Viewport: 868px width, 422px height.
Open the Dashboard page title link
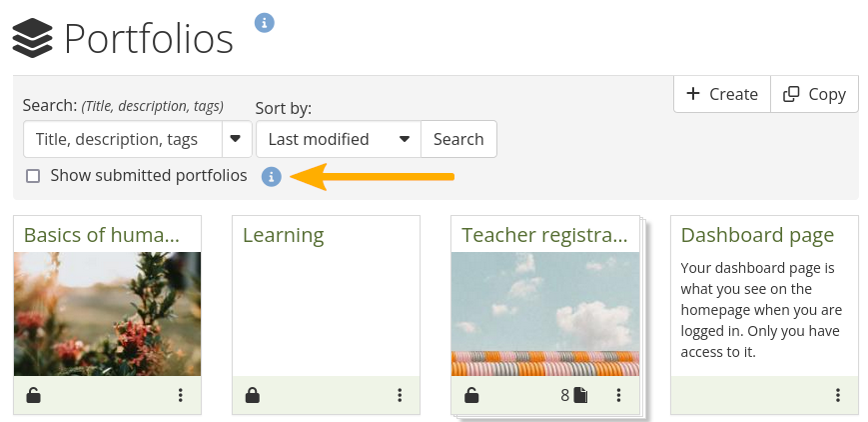click(757, 235)
